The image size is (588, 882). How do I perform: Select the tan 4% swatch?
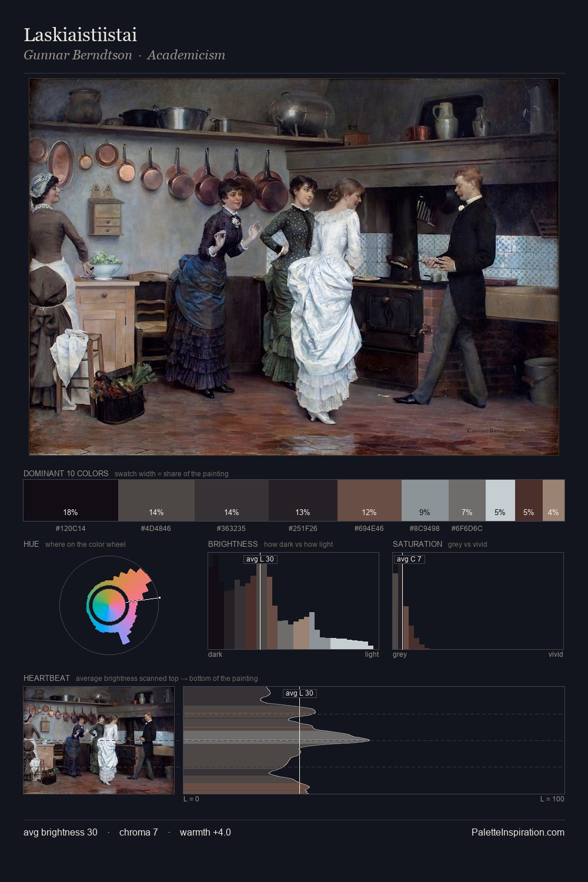coord(553,500)
